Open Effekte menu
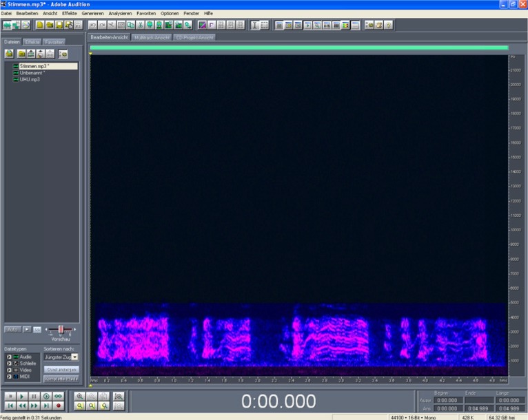Image resolution: width=528 pixels, height=420 pixels. (70, 14)
